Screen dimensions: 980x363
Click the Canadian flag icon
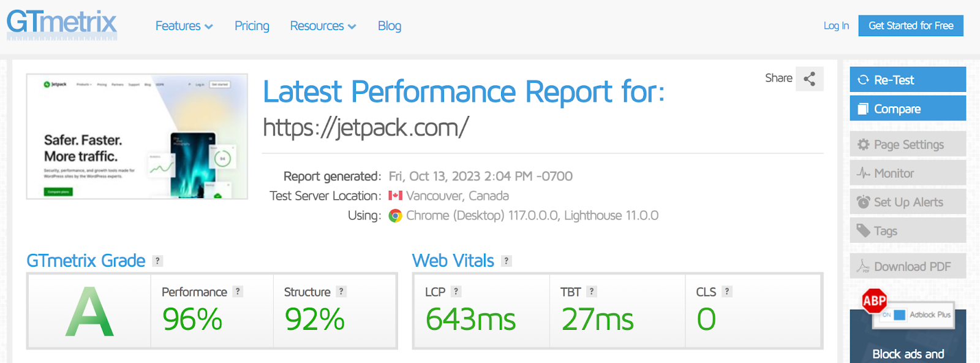pos(396,196)
